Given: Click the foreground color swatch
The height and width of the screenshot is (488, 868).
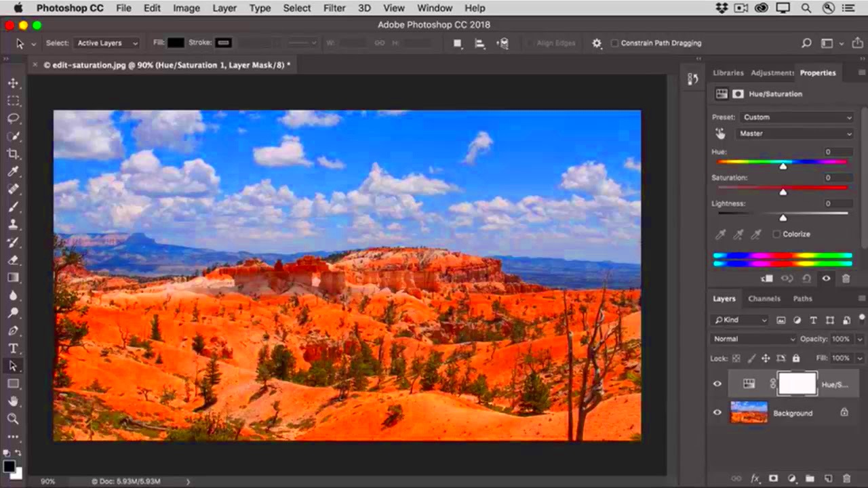Looking at the screenshot, I should 9,466.
